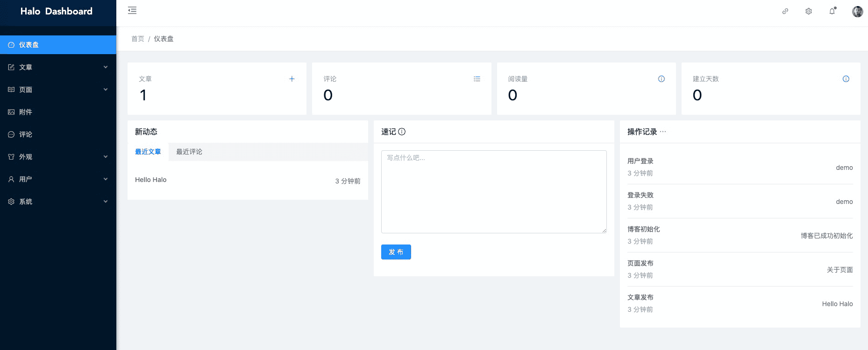Image resolution: width=868 pixels, height=350 pixels.
Task: Click Hello Halo in the operation log
Action: tap(838, 304)
